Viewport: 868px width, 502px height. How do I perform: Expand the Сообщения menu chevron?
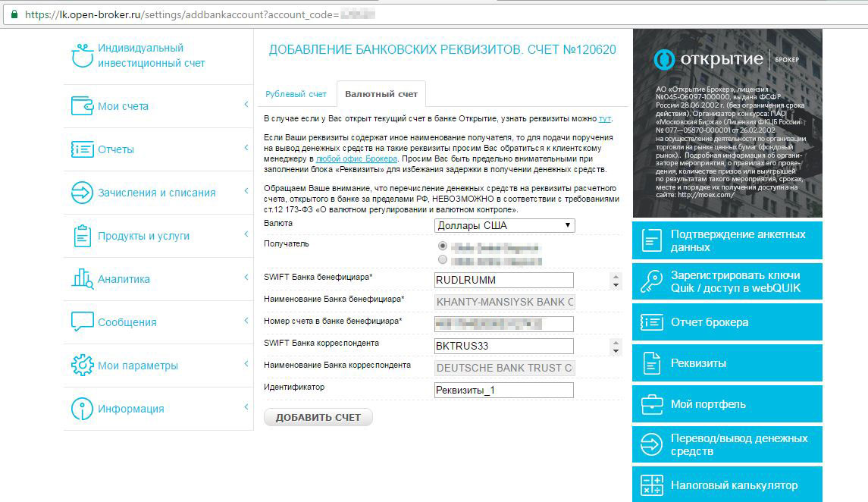(246, 320)
